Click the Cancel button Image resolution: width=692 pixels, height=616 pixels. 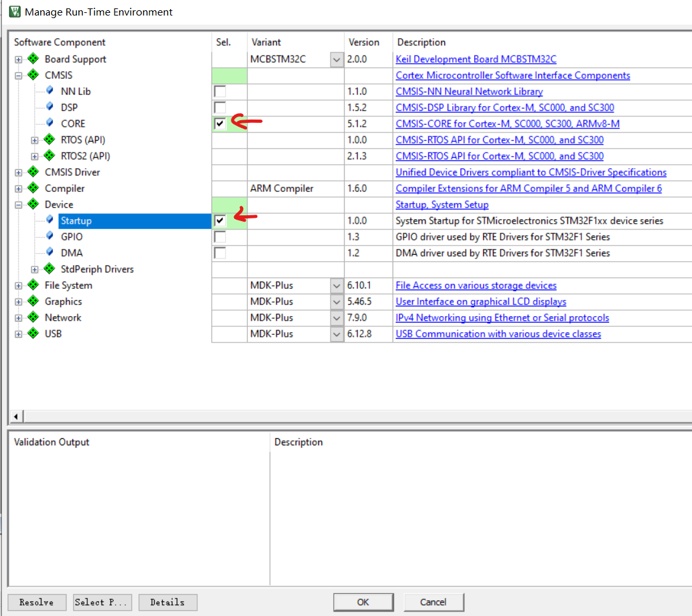pyautogui.click(x=433, y=602)
